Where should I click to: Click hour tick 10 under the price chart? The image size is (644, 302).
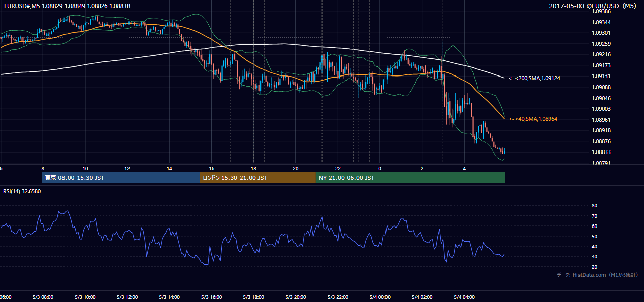(x=85, y=168)
